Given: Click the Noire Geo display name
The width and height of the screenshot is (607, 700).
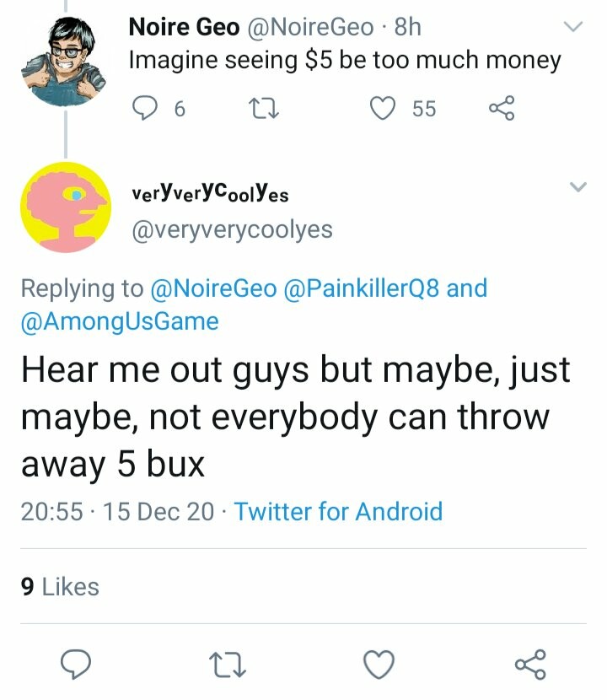Looking at the screenshot, I should pyautogui.click(x=184, y=28).
